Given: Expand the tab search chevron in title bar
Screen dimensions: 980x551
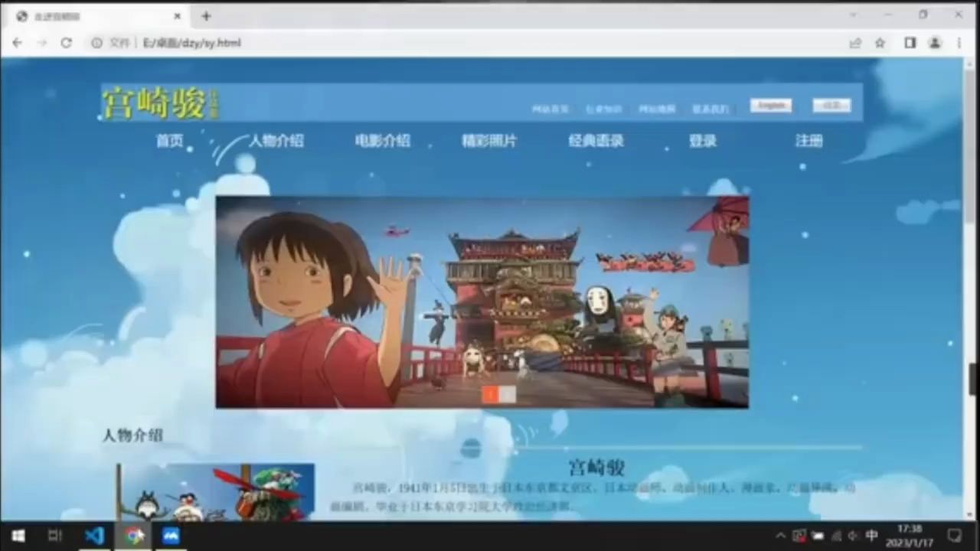Looking at the screenshot, I should 853,15.
